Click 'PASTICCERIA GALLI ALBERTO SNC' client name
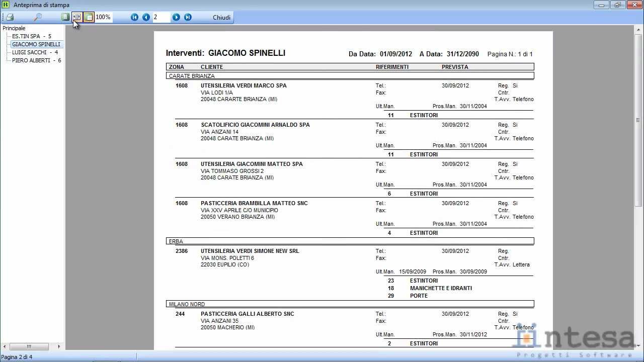The image size is (644, 362). pos(247,314)
